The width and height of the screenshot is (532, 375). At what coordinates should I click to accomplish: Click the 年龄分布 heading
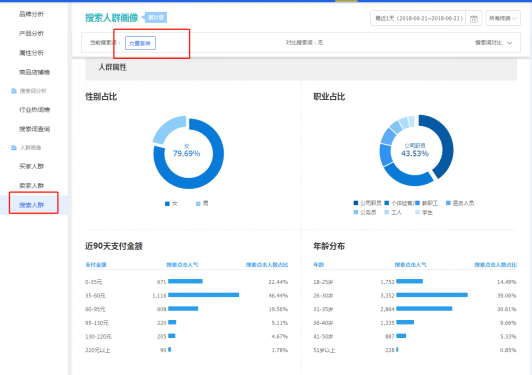pos(329,246)
